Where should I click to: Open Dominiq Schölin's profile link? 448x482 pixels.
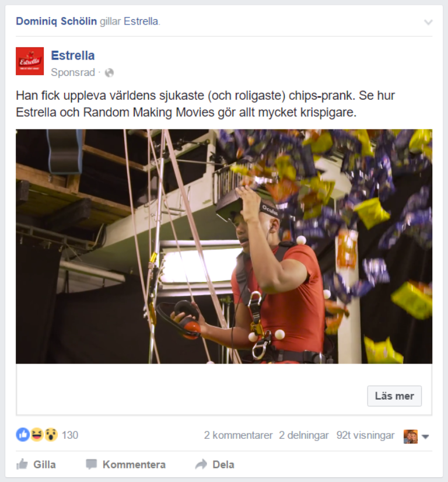(x=56, y=21)
